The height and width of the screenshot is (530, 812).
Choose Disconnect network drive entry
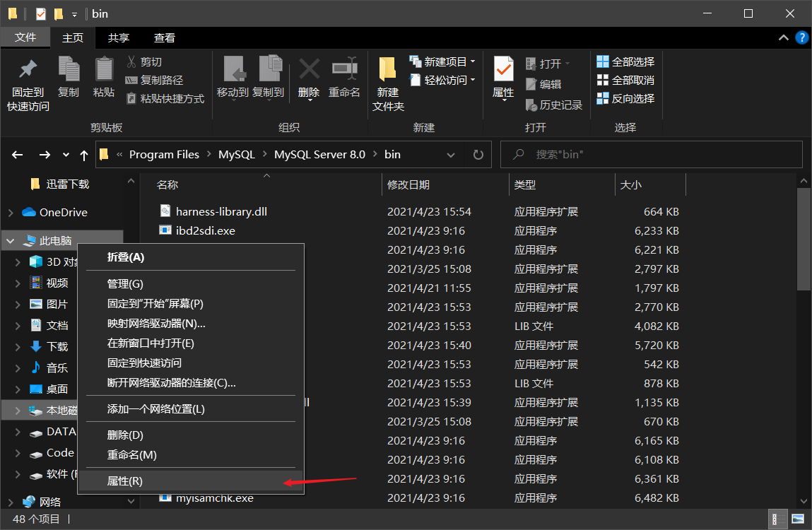coord(191,383)
